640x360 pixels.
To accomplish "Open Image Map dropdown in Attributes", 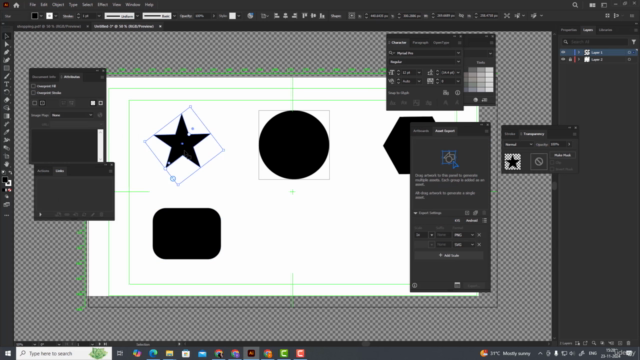I will (72, 115).
